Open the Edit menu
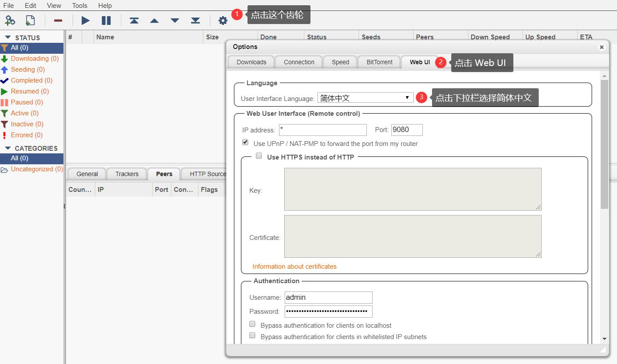This screenshot has width=617, height=364. [31, 6]
